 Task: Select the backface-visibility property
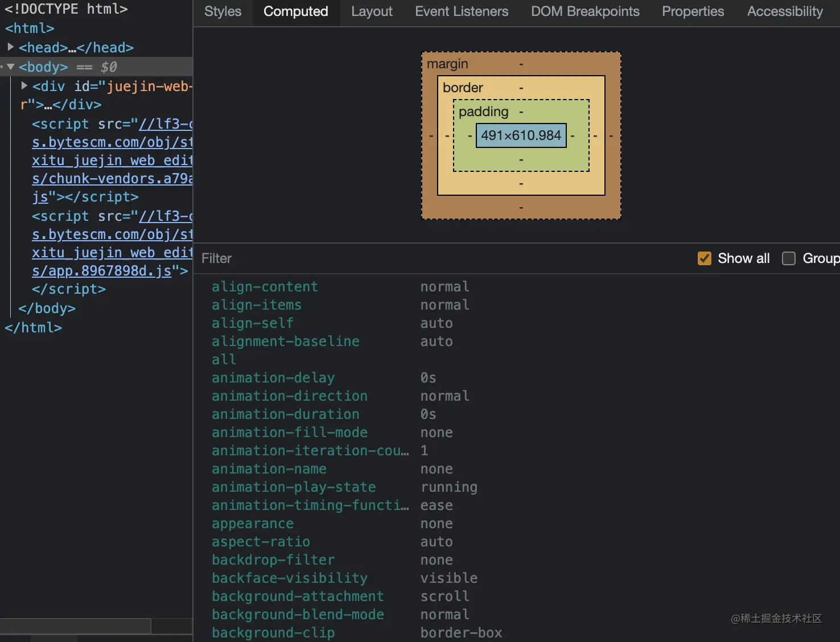pos(290,578)
